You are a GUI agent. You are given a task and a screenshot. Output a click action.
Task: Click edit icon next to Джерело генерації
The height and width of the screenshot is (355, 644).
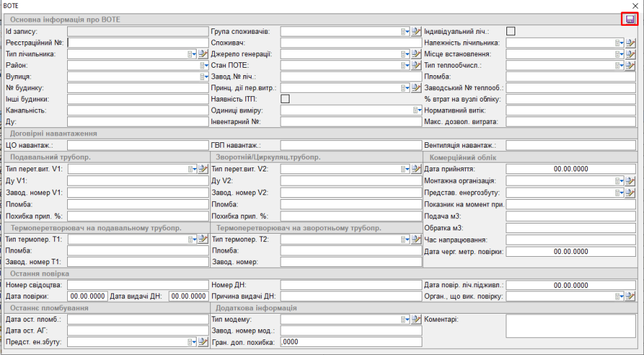click(416, 54)
